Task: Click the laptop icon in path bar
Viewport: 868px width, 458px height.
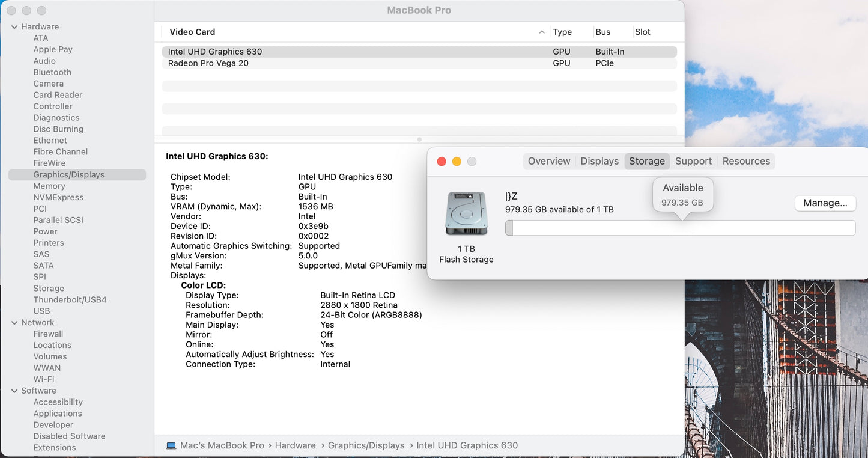Action: pos(171,445)
